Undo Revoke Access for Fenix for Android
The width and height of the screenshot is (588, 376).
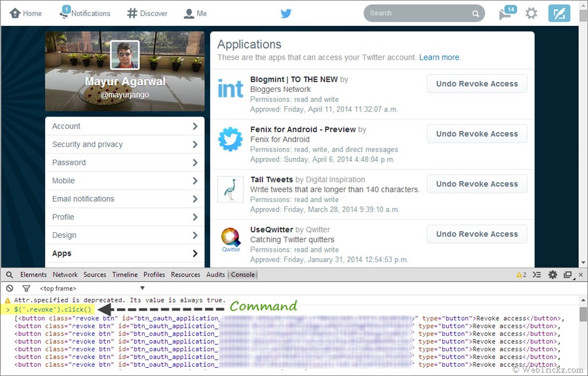(x=477, y=134)
